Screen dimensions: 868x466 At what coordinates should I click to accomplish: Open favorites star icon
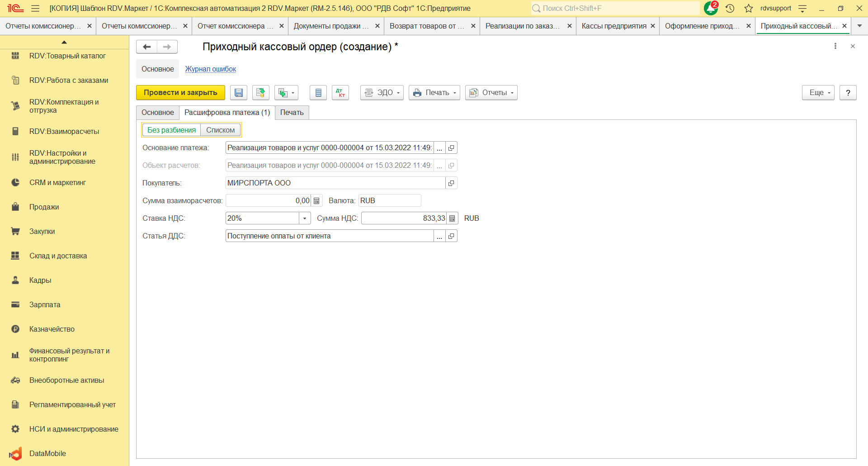(749, 8)
